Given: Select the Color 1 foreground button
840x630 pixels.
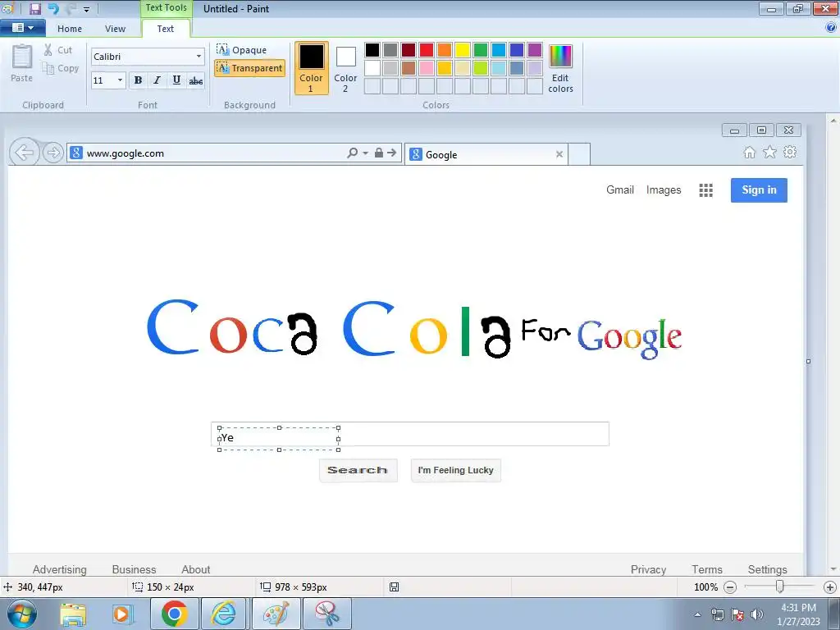Looking at the screenshot, I should pos(311,68).
